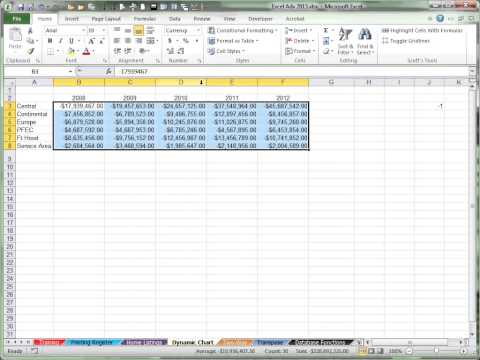This screenshot has height=360, width=480.
Task: Open the Cell Styles dropdown
Action: click(x=227, y=51)
